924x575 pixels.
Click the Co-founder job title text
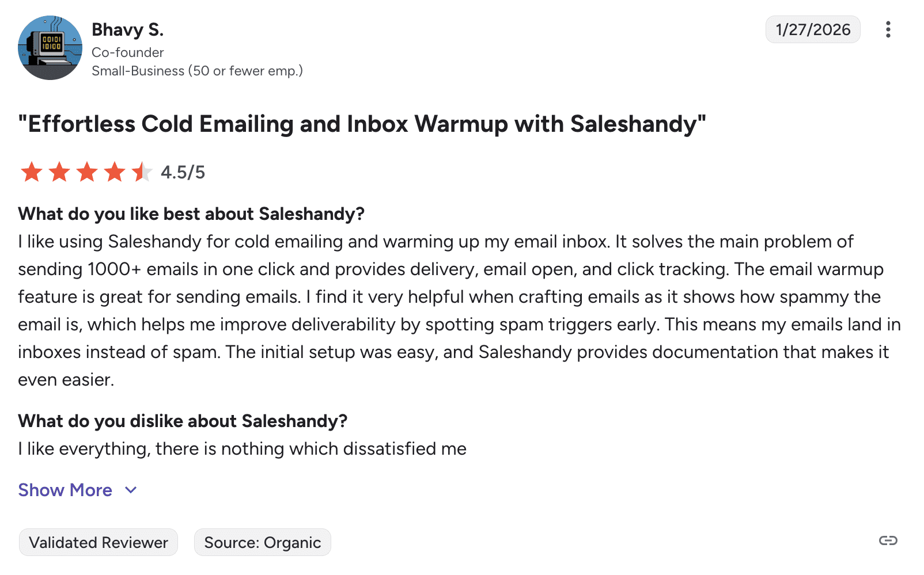[x=128, y=52]
